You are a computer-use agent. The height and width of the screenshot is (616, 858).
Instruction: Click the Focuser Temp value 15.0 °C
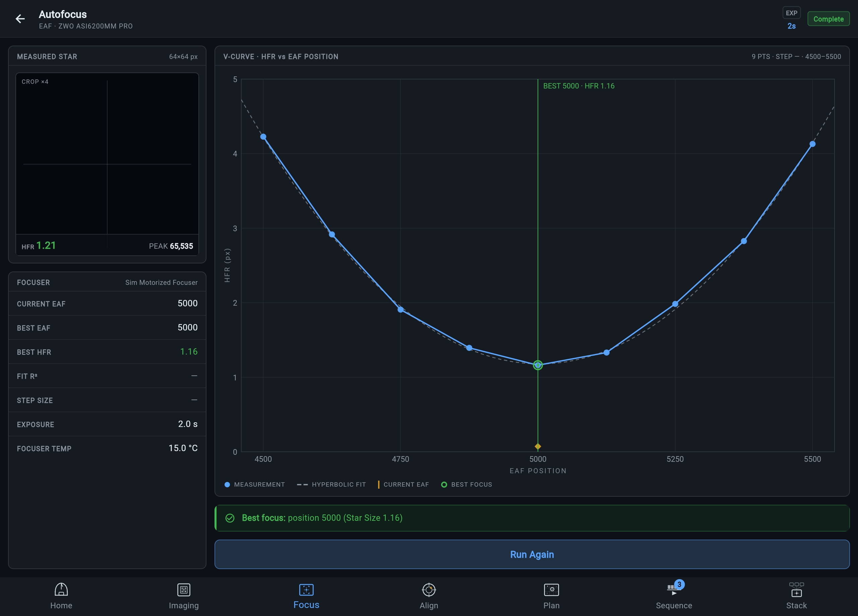click(x=183, y=448)
